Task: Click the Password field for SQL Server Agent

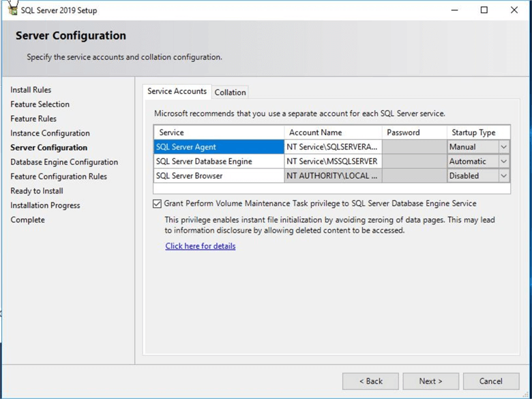Action: [414, 147]
